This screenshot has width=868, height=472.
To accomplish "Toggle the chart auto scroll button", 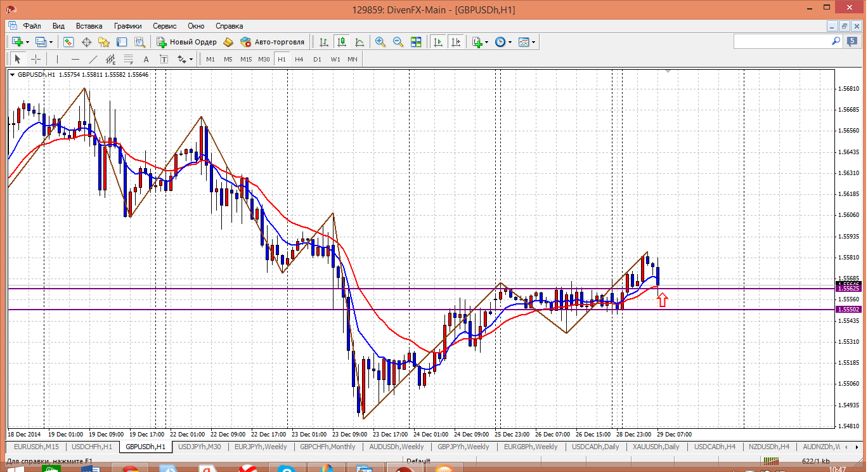I will click(x=437, y=42).
